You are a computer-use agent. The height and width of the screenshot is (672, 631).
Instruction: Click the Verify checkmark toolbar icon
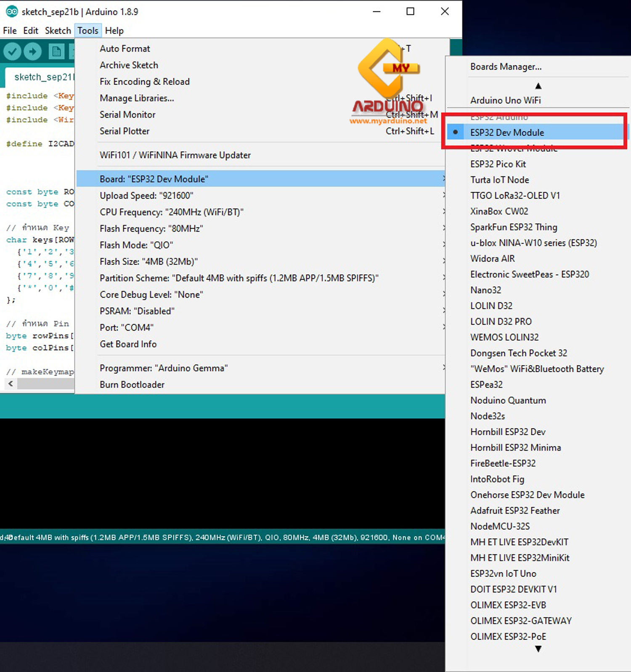click(x=13, y=52)
